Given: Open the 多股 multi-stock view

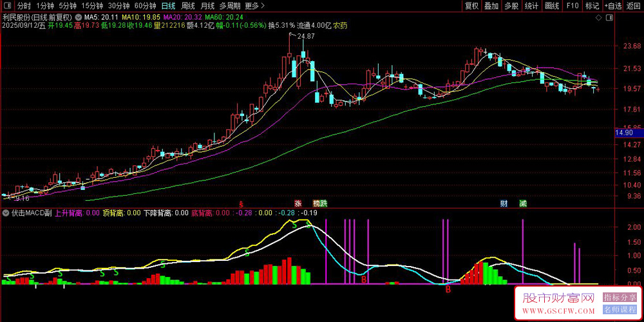Looking at the screenshot, I should point(511,6).
